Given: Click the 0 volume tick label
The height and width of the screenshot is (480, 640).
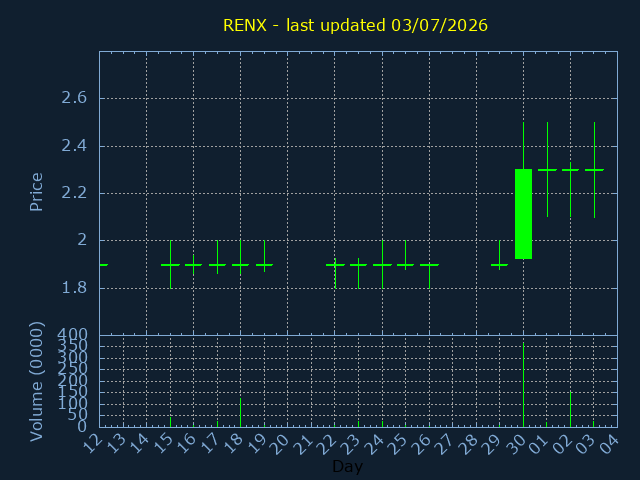Looking at the screenshot, I should [82, 427].
